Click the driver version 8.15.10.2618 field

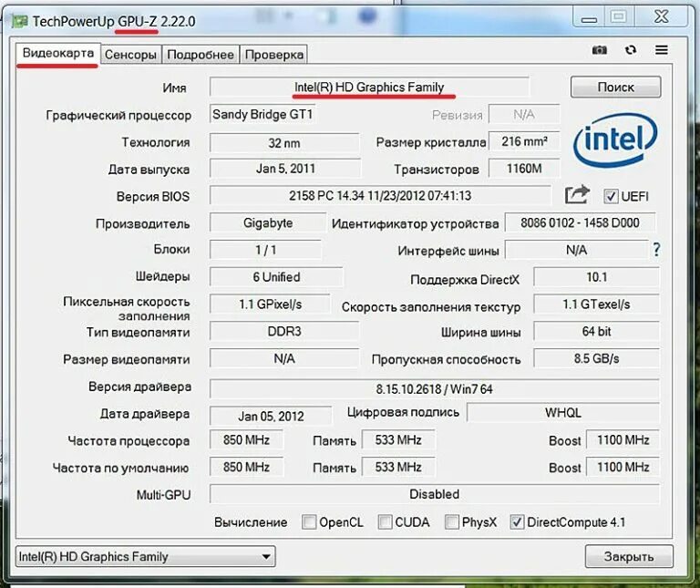[x=435, y=389]
